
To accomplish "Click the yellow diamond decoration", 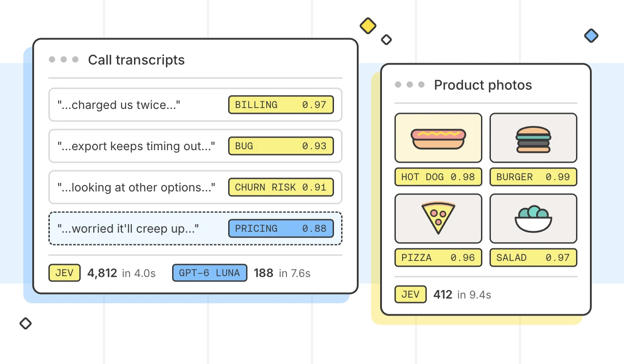I will [x=368, y=26].
